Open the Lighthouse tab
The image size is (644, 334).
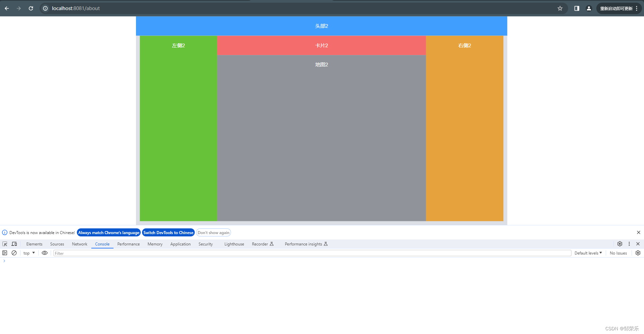point(234,244)
